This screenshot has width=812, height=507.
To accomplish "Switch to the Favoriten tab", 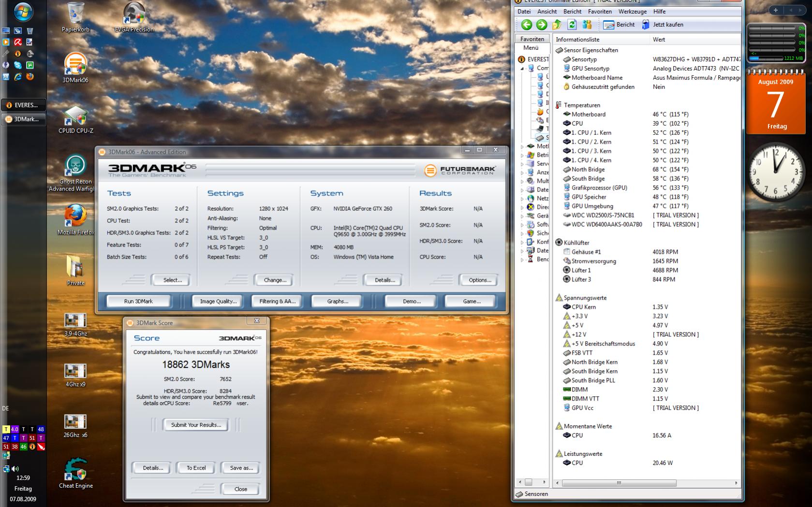I will 532,39.
